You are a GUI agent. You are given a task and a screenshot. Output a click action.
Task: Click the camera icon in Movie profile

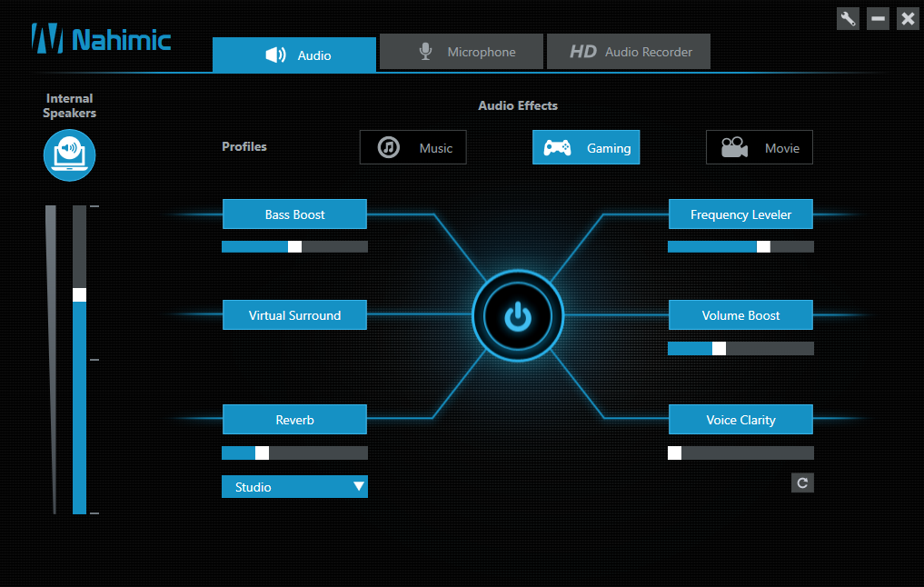(x=734, y=147)
